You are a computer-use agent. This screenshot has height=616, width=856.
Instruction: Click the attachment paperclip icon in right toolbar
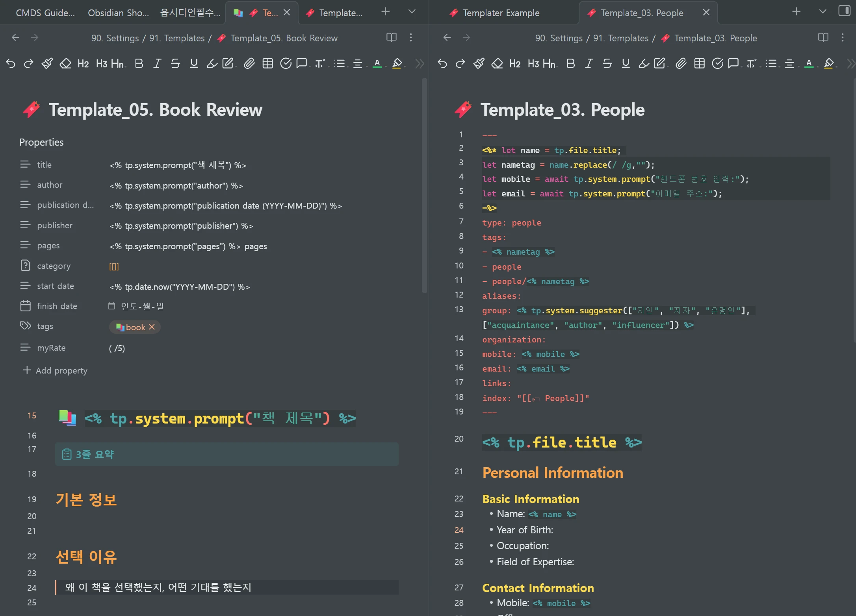[681, 63]
